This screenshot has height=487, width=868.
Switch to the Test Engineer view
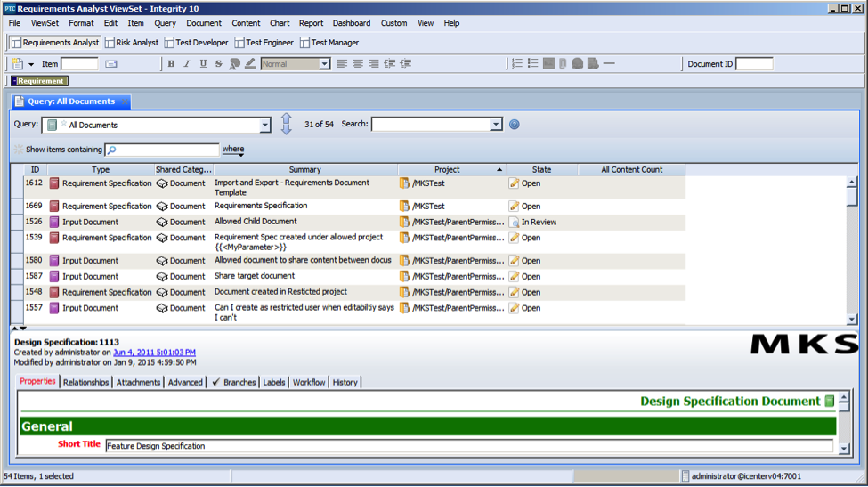(x=264, y=43)
